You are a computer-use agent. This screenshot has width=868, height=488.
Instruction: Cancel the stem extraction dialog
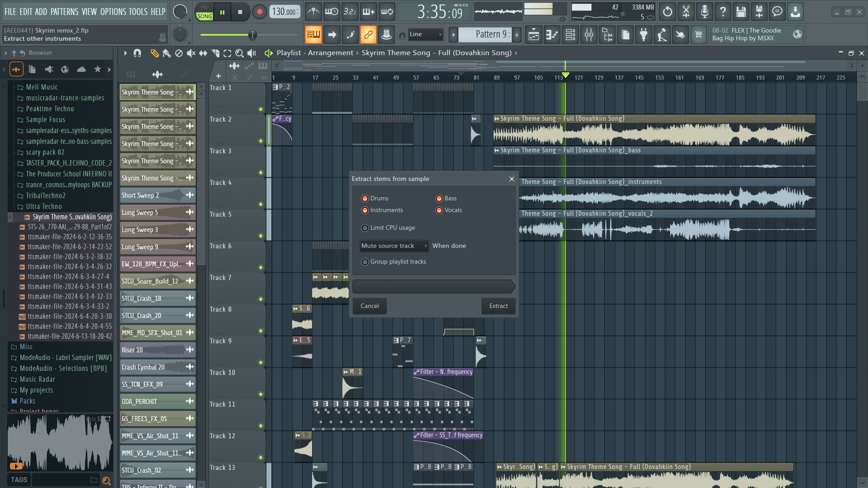[370, 306]
